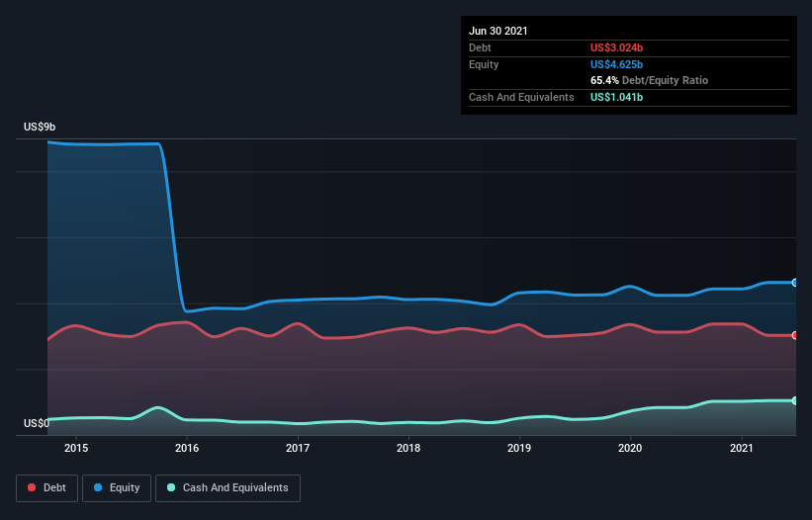Click the Cash And Equivalents tooltip label
The height and width of the screenshot is (520, 812).
point(521,97)
